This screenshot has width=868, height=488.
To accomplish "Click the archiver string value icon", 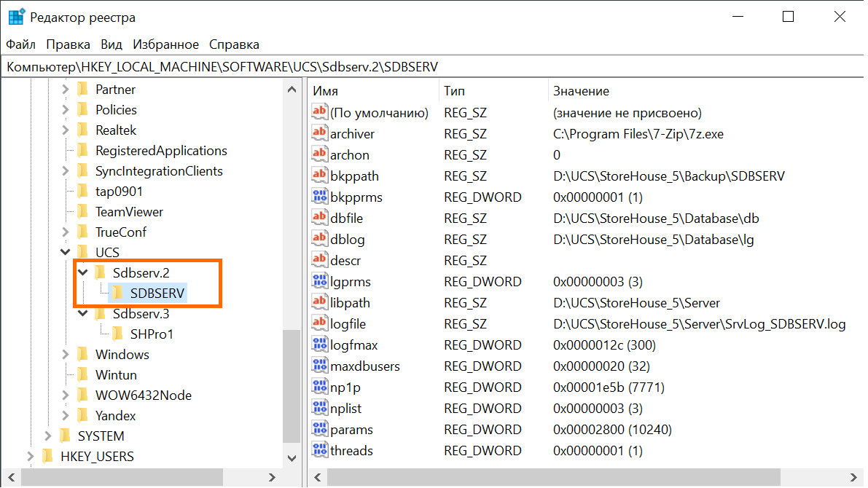I will pyautogui.click(x=319, y=133).
